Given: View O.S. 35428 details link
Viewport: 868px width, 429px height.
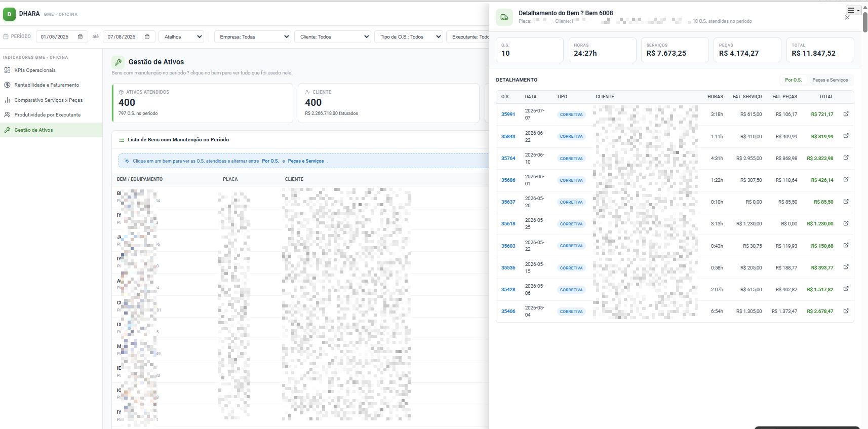Looking at the screenshot, I should pyautogui.click(x=508, y=290).
